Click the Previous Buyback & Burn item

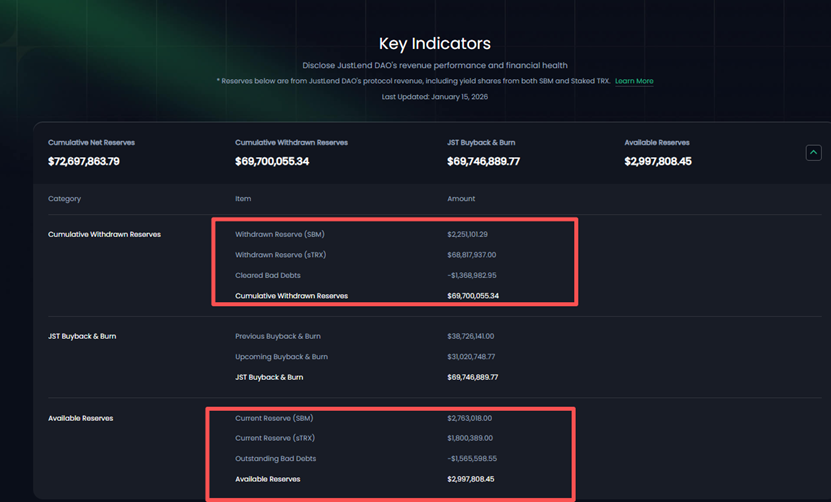pos(277,336)
